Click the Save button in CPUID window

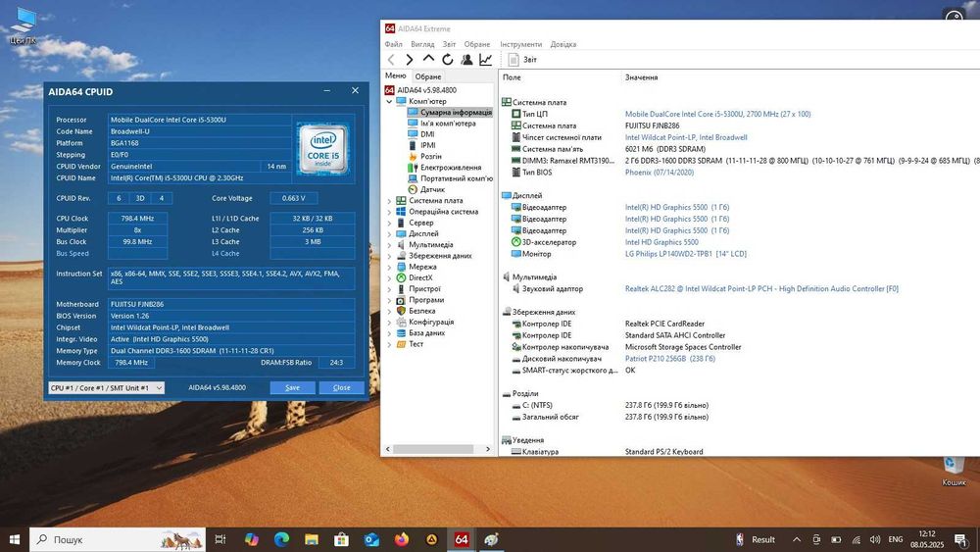(x=292, y=387)
